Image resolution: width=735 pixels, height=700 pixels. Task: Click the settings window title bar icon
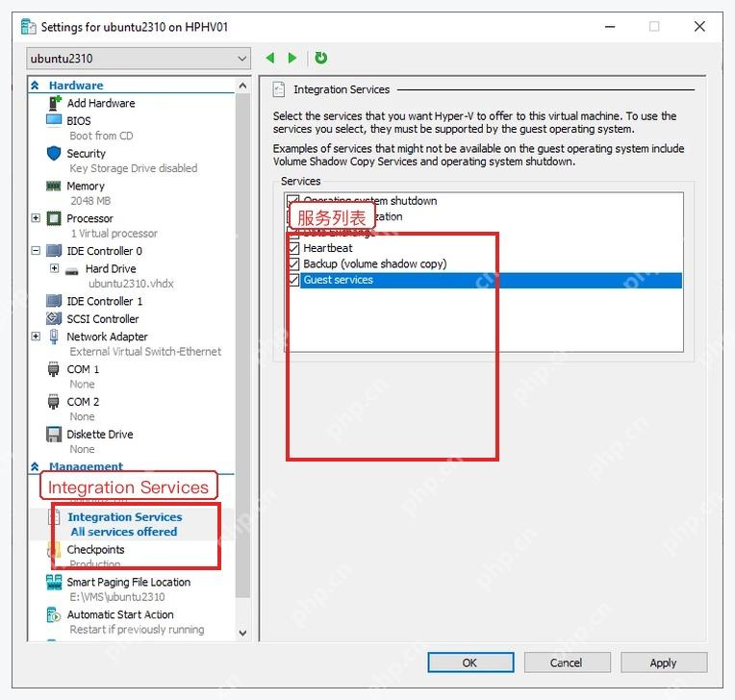pyautogui.click(x=29, y=27)
